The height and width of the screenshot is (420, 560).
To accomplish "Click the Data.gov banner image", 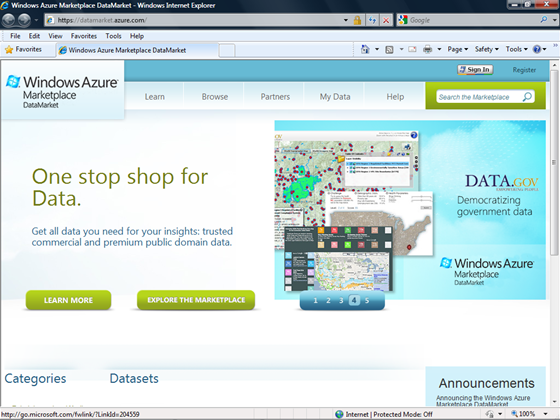I will click(x=410, y=210).
